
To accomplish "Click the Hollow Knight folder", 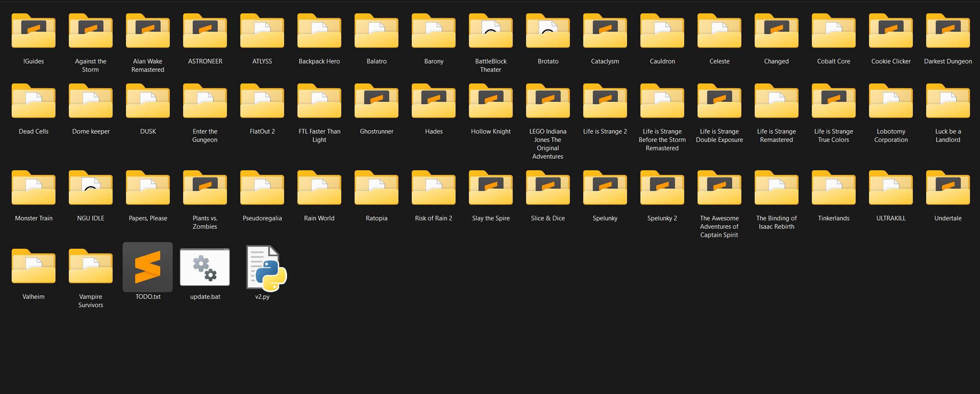I will pos(491,101).
